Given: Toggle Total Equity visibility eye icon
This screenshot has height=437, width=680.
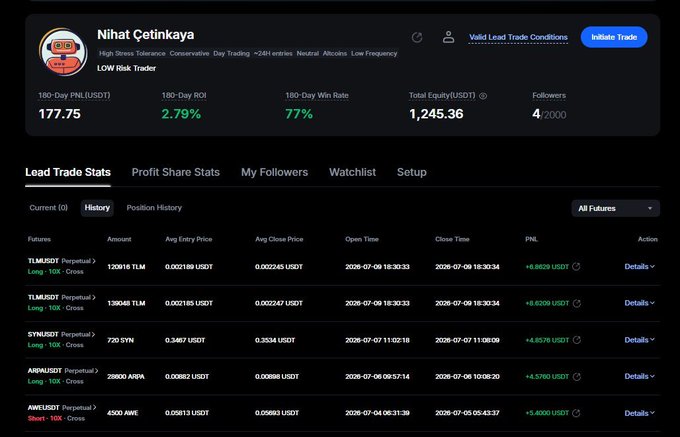Looking at the screenshot, I should click(x=483, y=96).
